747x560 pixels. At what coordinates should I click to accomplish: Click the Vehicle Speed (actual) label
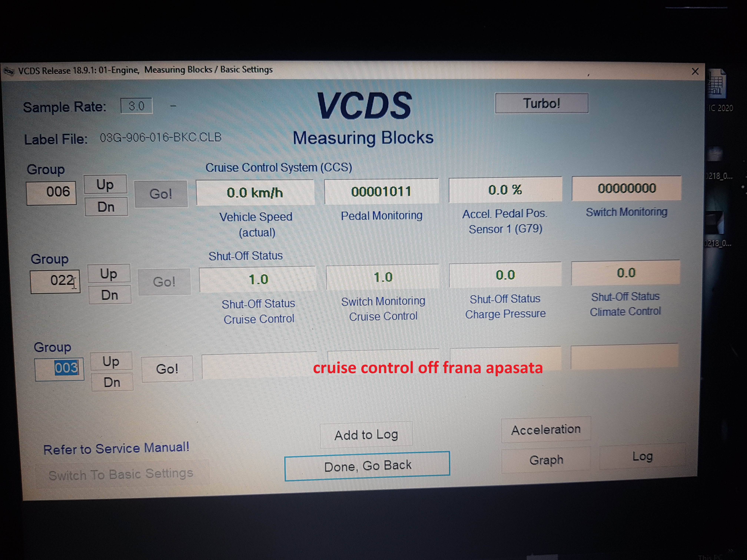tap(256, 224)
